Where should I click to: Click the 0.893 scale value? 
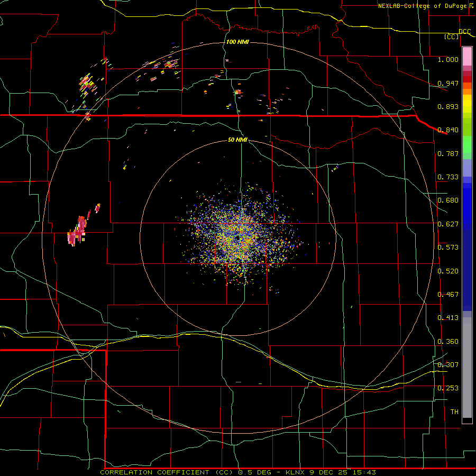(x=448, y=106)
